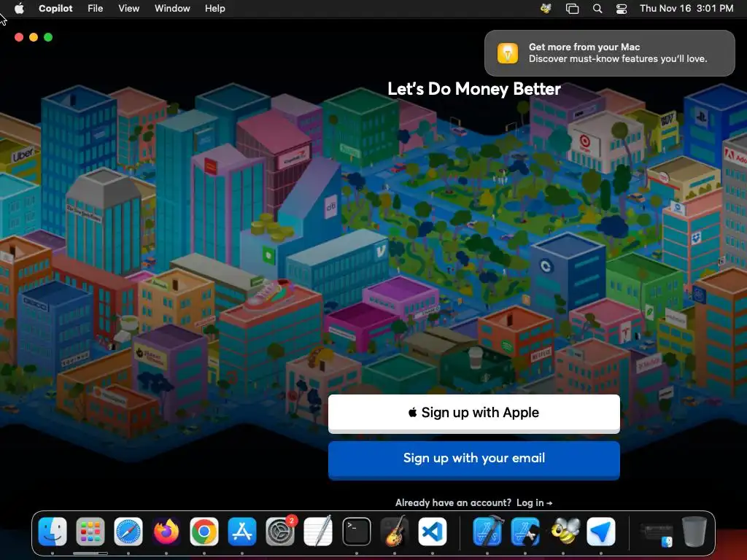Open the View menu
This screenshot has height=560, width=747.
click(128, 8)
